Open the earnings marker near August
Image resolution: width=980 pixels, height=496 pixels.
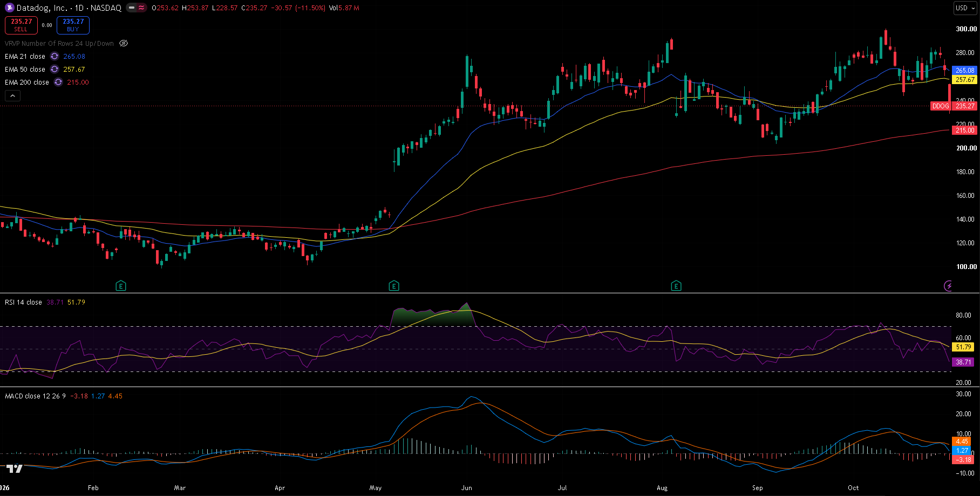676,286
